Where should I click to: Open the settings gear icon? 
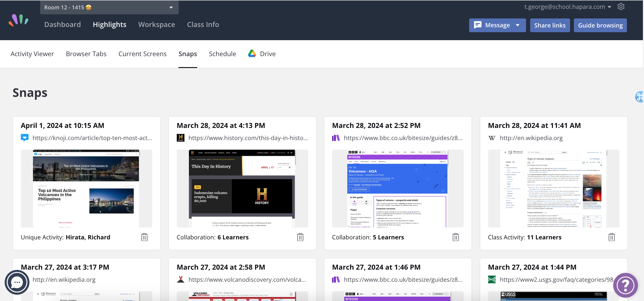tap(621, 7)
